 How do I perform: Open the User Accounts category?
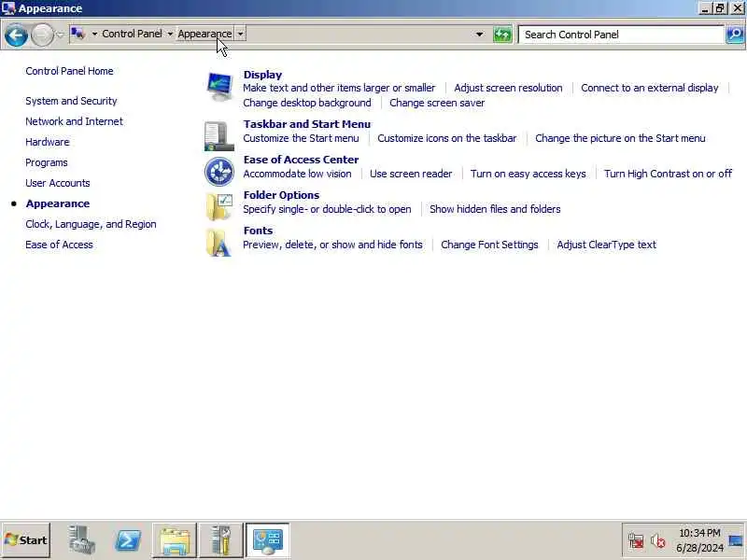58,183
